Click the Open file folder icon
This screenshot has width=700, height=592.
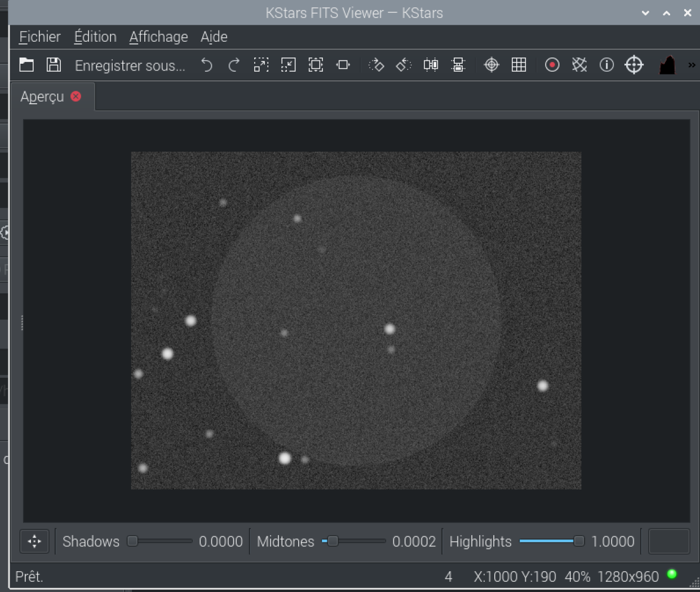(x=26, y=65)
